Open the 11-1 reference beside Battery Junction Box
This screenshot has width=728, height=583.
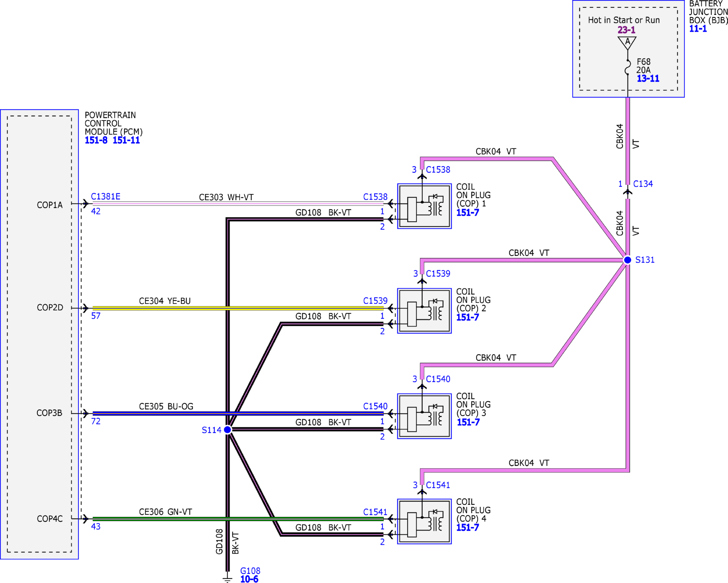pos(698,29)
